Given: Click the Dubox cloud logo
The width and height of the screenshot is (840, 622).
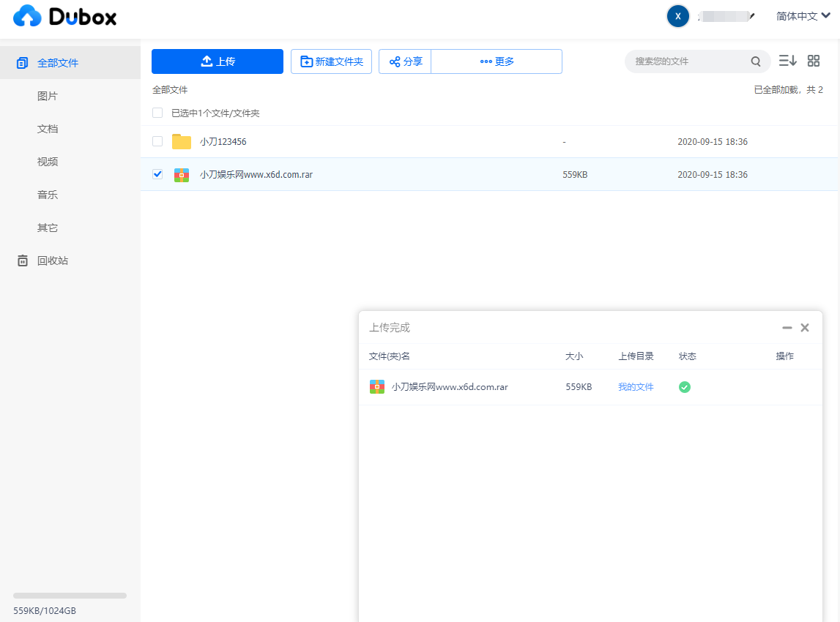Looking at the screenshot, I should pos(28,16).
